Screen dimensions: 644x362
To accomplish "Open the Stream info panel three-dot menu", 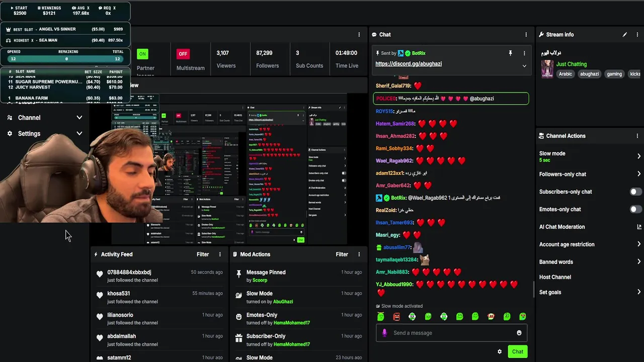I will pyautogui.click(x=637, y=35).
